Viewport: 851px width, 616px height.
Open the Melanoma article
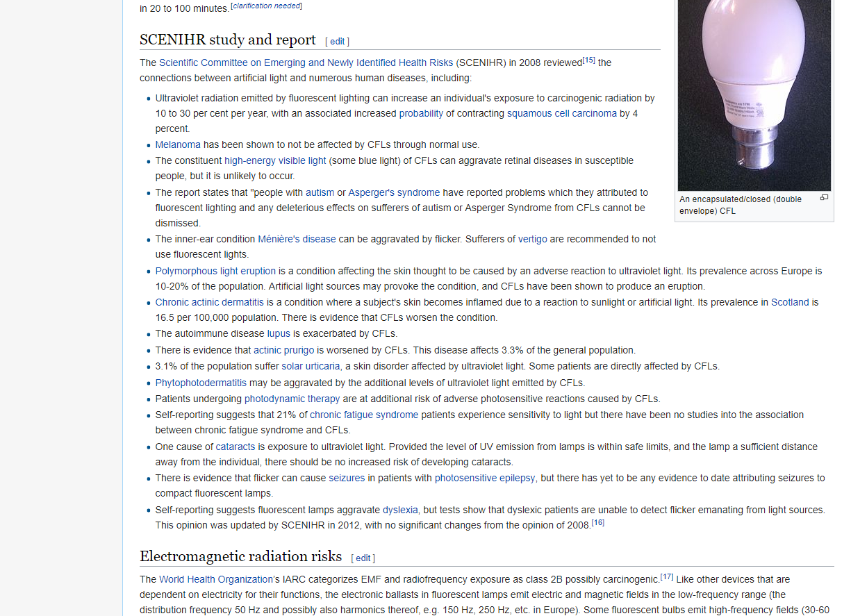[x=178, y=144]
